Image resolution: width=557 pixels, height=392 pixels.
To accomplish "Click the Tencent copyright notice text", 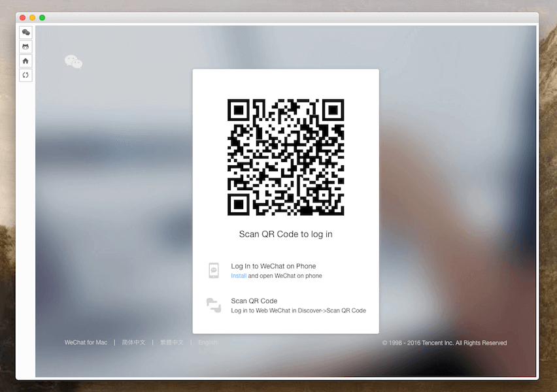I will 445,343.
